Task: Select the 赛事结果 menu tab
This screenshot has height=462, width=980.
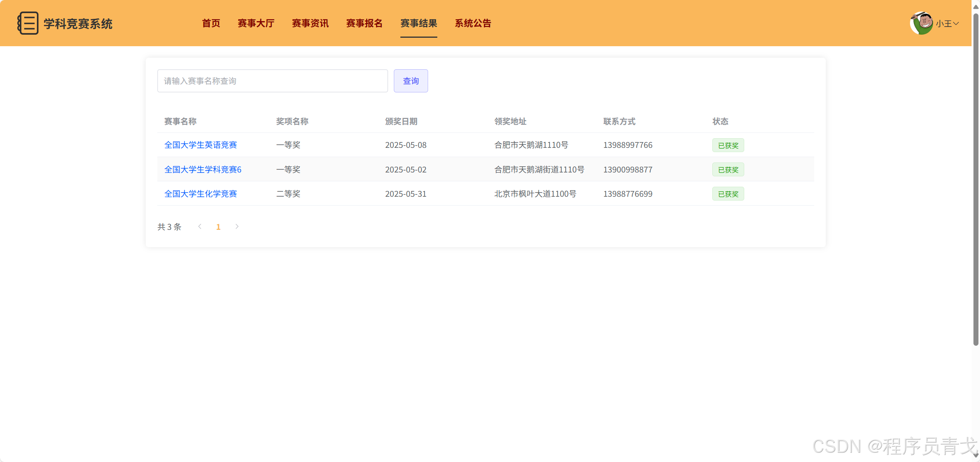Action: 418,23
